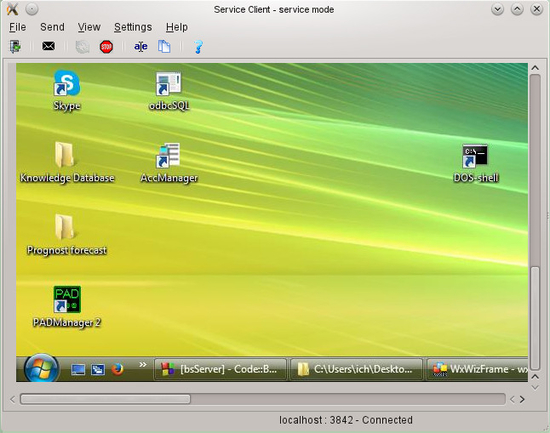Image resolution: width=550 pixels, height=433 pixels.
Task: Select the PADManager 2 desktop icon
Action: [x=67, y=307]
